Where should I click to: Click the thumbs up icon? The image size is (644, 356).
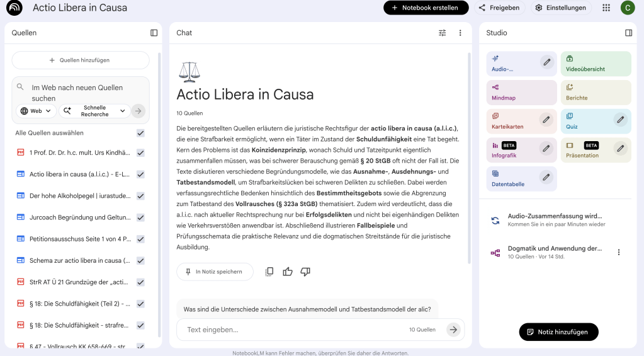(x=288, y=272)
